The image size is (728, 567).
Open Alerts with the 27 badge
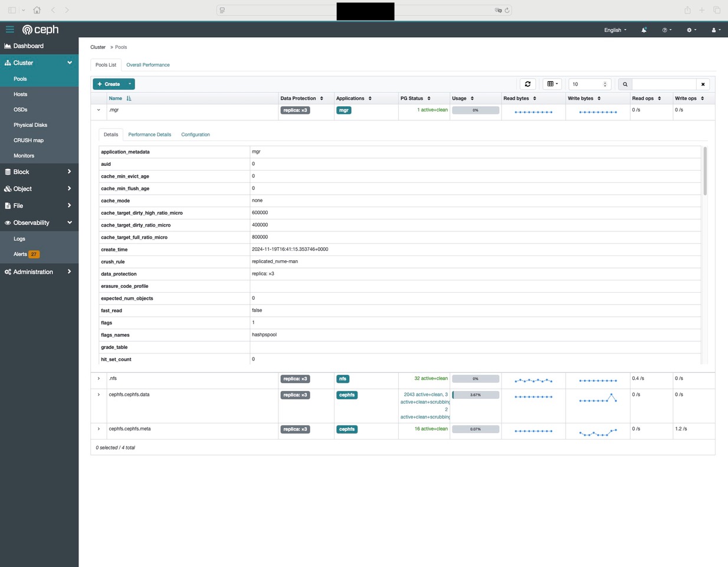coord(39,254)
